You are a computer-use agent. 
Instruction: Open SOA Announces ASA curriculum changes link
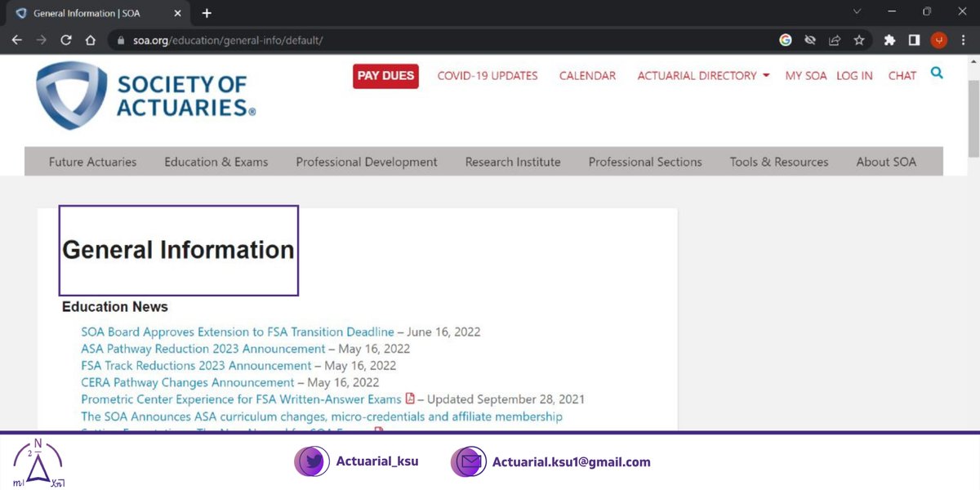(x=322, y=416)
